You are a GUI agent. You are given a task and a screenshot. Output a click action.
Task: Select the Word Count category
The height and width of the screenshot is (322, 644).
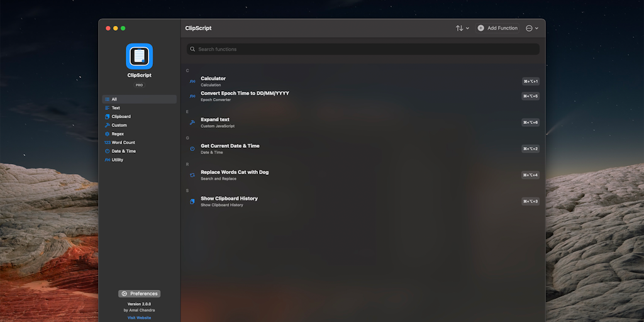tap(139, 143)
